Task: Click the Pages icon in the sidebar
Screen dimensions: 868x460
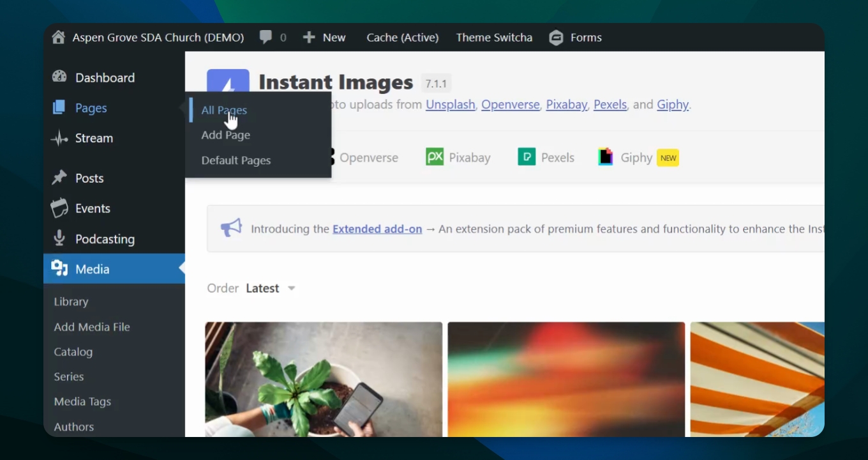Action: [x=59, y=108]
